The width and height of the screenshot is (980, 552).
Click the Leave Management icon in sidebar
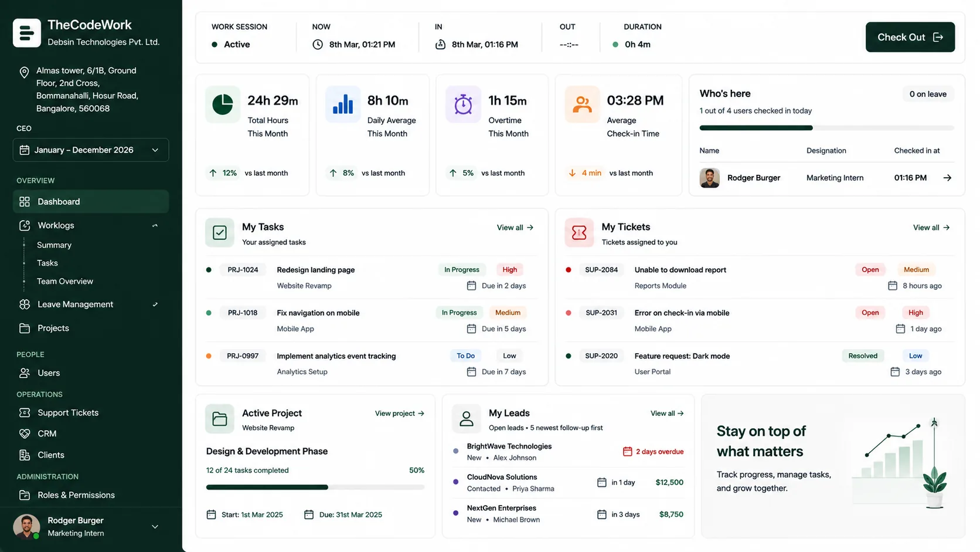25,304
